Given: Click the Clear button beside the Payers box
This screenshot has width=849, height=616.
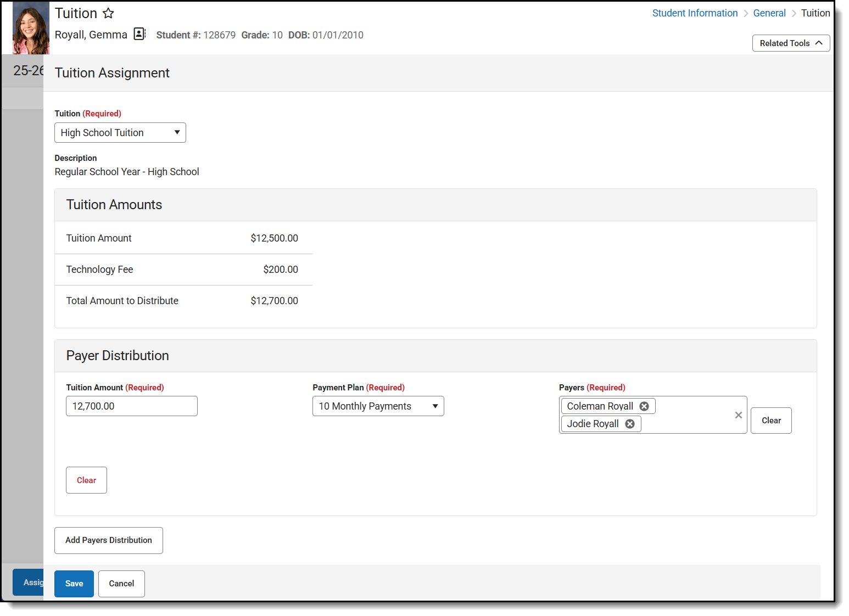Looking at the screenshot, I should click(770, 420).
